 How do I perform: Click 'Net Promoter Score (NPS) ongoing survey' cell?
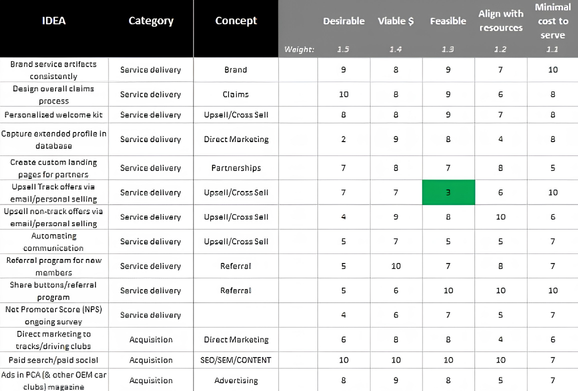coord(54,315)
